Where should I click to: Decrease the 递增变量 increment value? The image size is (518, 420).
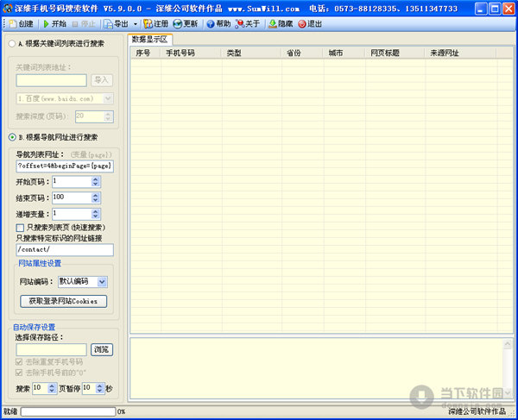tap(96, 216)
